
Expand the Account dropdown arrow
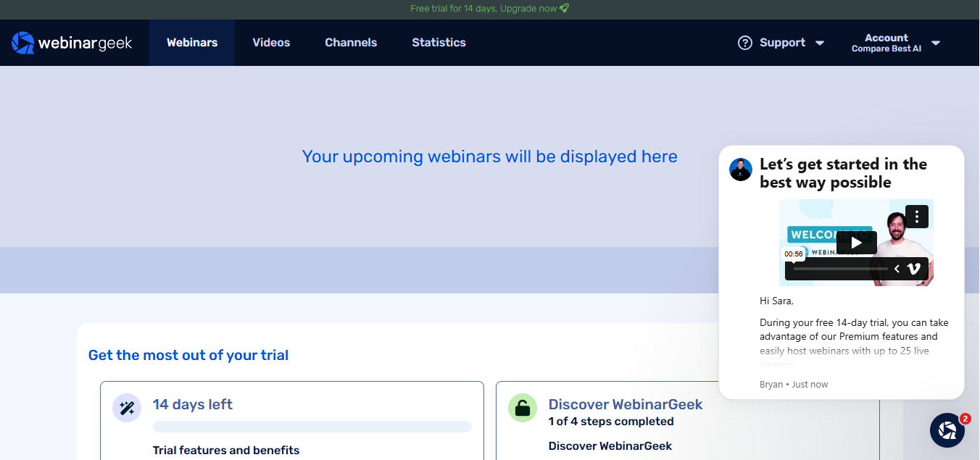pyautogui.click(x=936, y=43)
